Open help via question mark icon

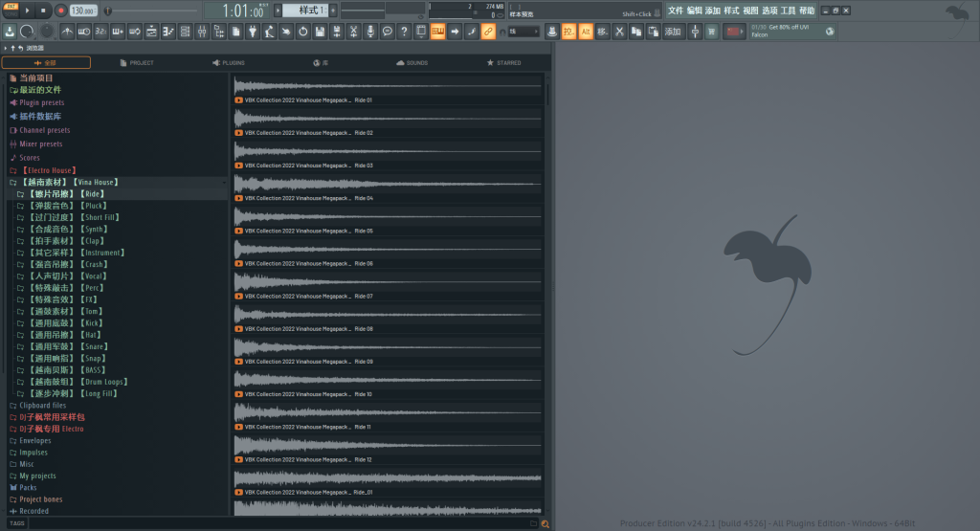click(x=405, y=32)
